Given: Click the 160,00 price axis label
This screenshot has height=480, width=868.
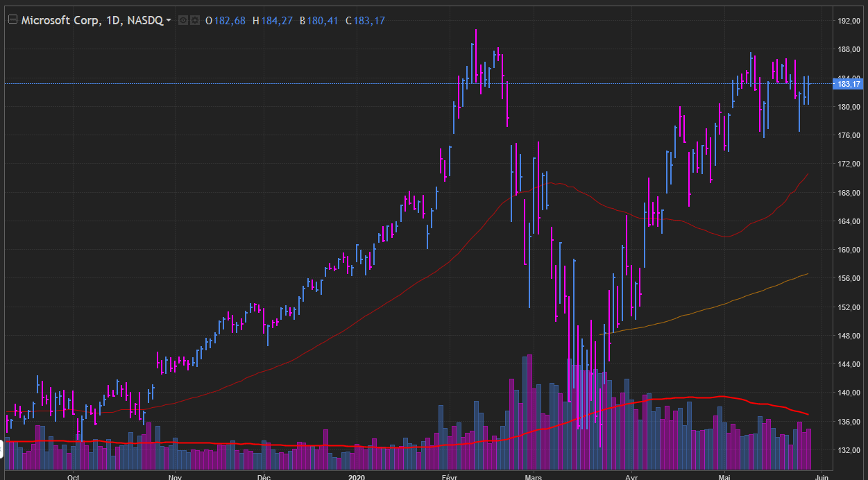Looking at the screenshot, I should (x=850, y=250).
